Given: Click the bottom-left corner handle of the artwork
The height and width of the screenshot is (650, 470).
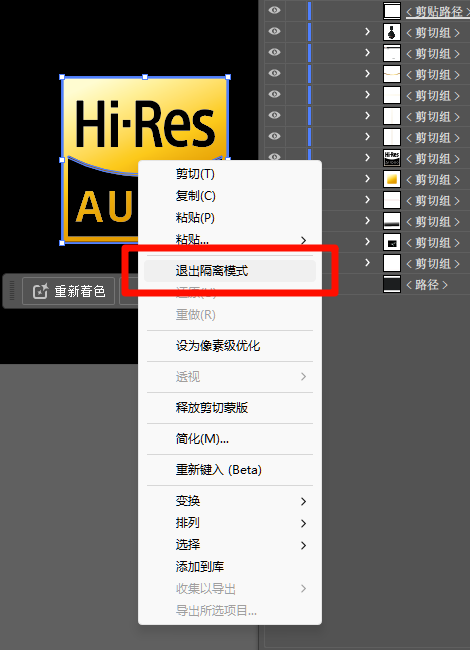Looking at the screenshot, I should pos(62,243).
